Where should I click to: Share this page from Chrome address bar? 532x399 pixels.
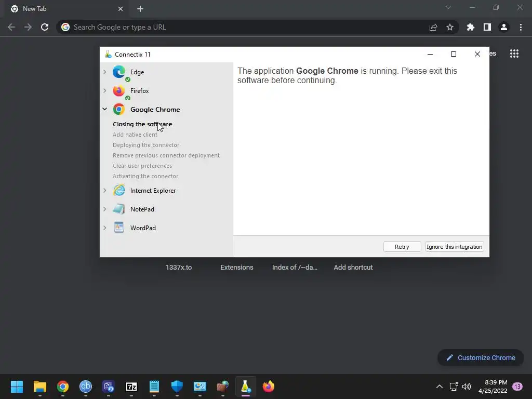pos(433,27)
